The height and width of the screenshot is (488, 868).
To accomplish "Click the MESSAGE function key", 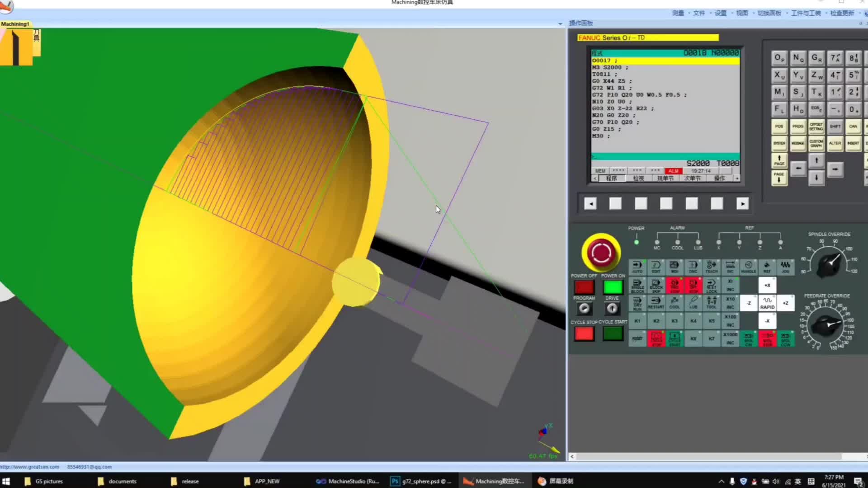I will click(797, 143).
